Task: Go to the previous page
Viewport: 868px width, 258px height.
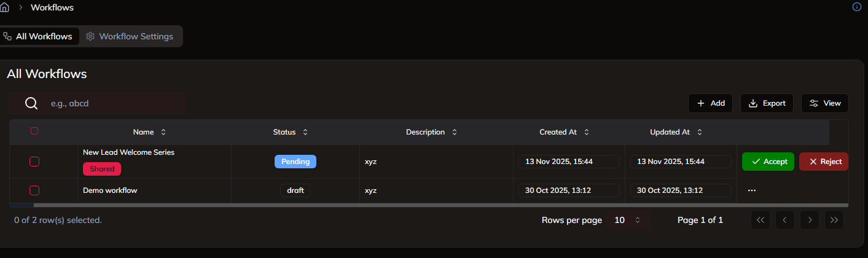Action: pyautogui.click(x=784, y=220)
